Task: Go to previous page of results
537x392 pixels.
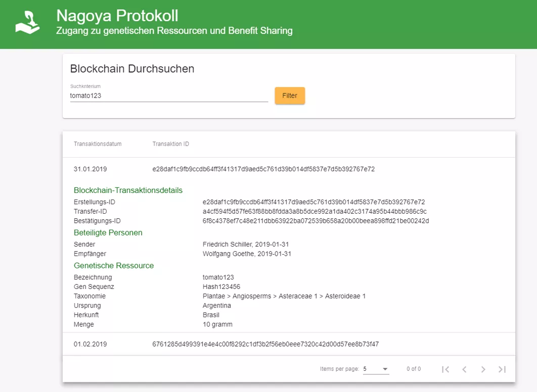Action: coord(464,369)
